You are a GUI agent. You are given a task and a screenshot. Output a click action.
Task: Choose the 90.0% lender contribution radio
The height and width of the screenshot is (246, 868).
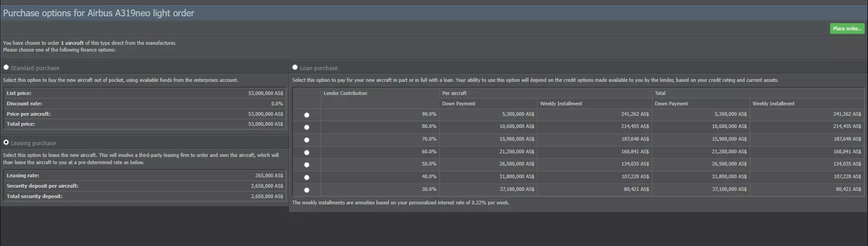click(307, 115)
